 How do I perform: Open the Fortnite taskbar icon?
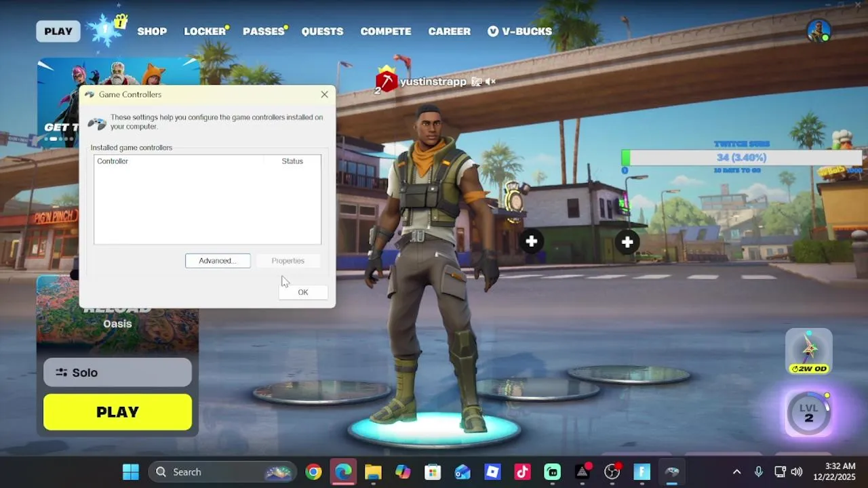coord(642,472)
